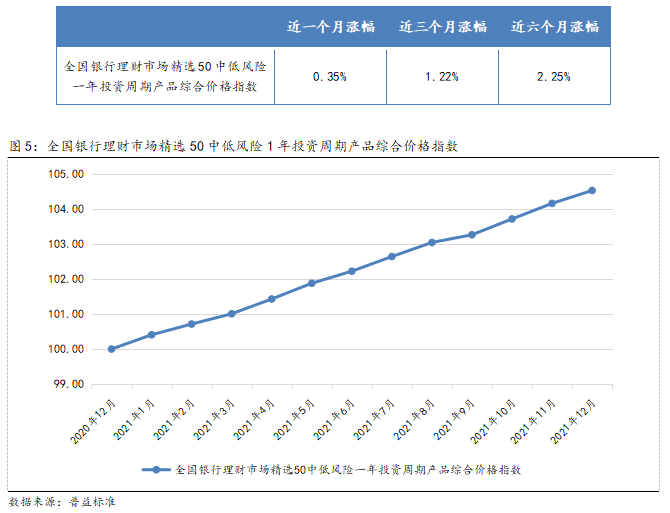Select the 2.25% table cell
Screen dimensions: 670x513
tap(554, 76)
